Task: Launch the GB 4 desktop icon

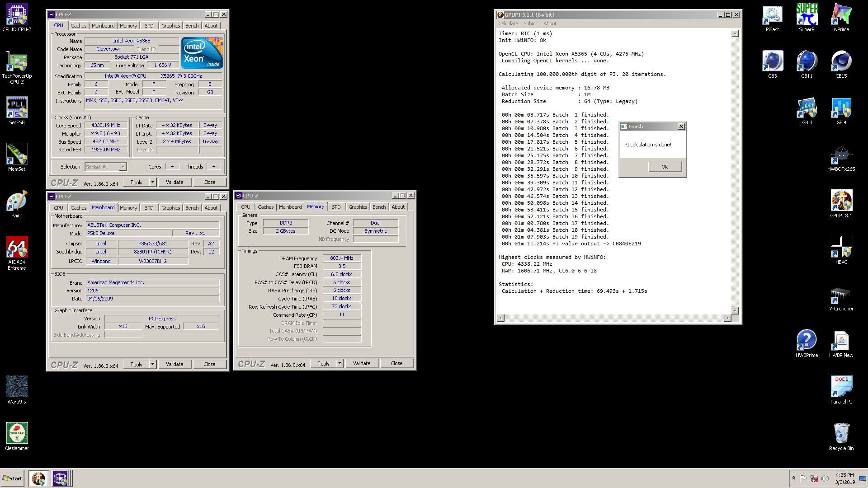Action: (841, 111)
